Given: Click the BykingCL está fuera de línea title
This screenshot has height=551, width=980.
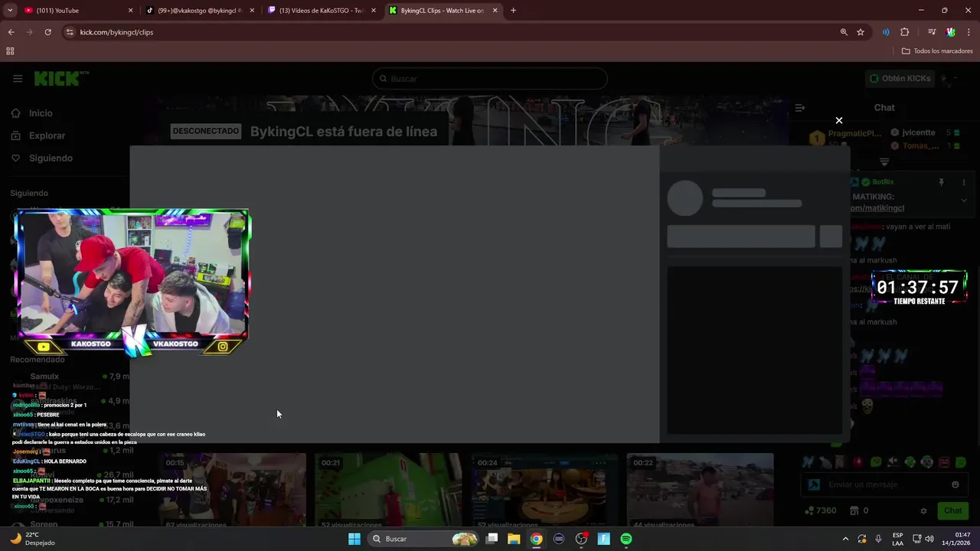Looking at the screenshot, I should point(344,132).
